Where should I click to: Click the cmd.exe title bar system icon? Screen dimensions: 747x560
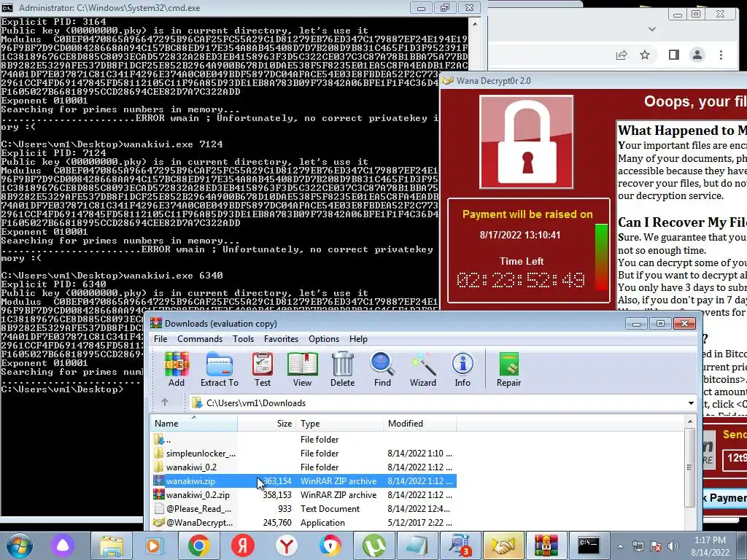[7, 7]
